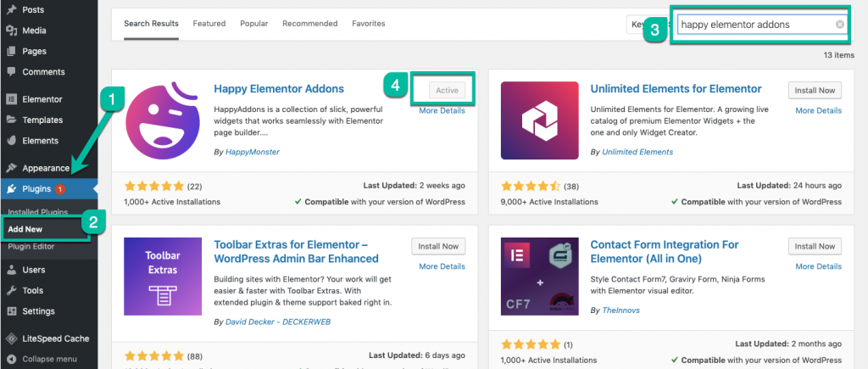
Task: Open David Decker - DECKERWEB author link
Action: tap(278, 321)
